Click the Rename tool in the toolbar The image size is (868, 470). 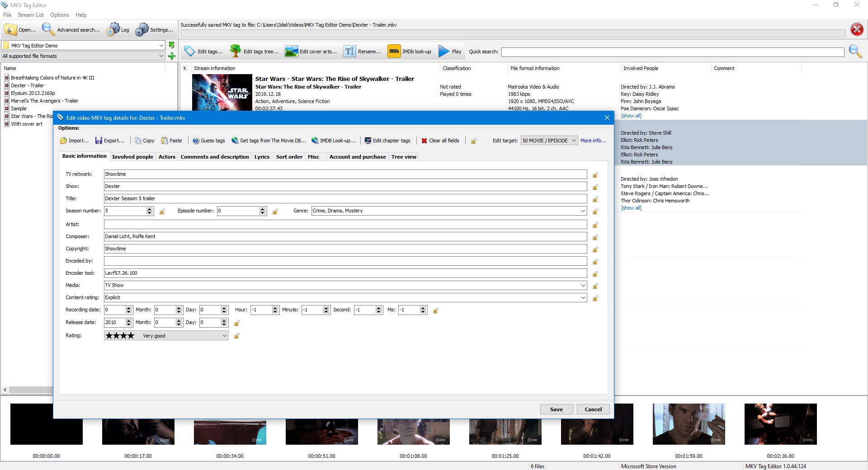[363, 52]
